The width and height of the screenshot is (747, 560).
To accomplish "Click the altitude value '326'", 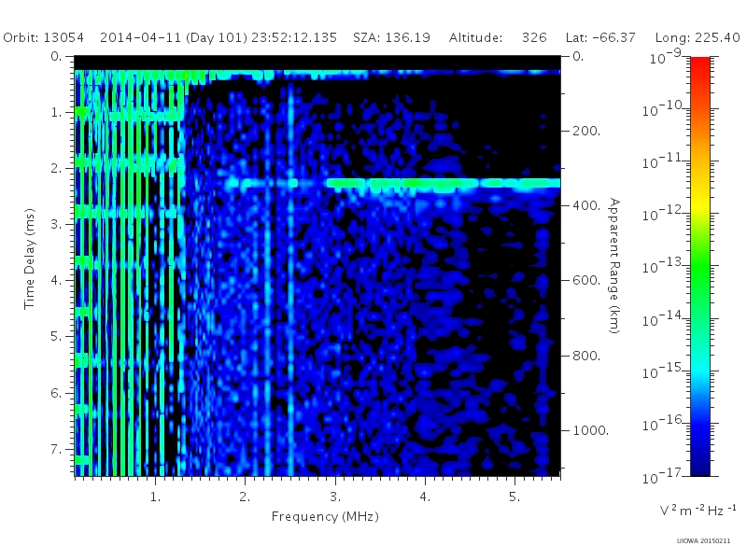I will point(534,37).
